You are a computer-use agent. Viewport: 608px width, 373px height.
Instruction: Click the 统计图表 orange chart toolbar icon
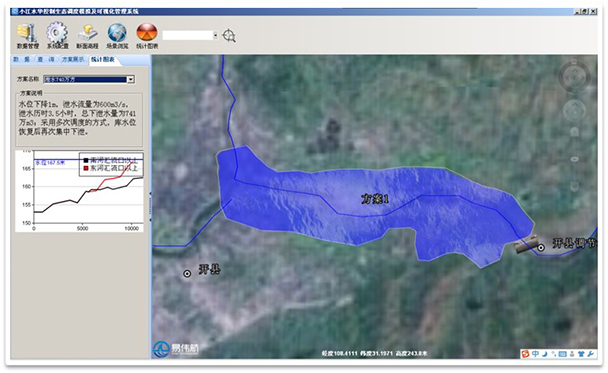[x=147, y=36]
